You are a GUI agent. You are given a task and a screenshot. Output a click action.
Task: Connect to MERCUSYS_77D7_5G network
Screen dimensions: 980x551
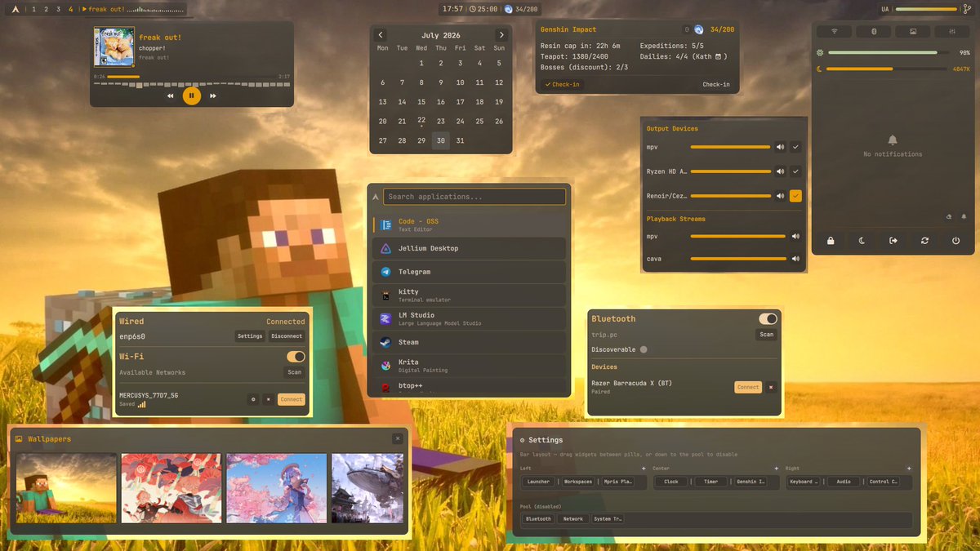point(291,399)
